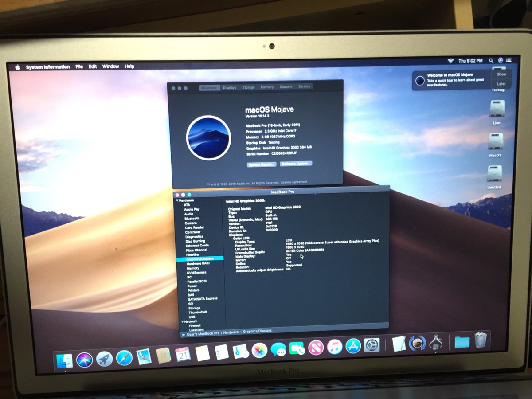
Task: Open the File menu
Action: click(x=79, y=66)
